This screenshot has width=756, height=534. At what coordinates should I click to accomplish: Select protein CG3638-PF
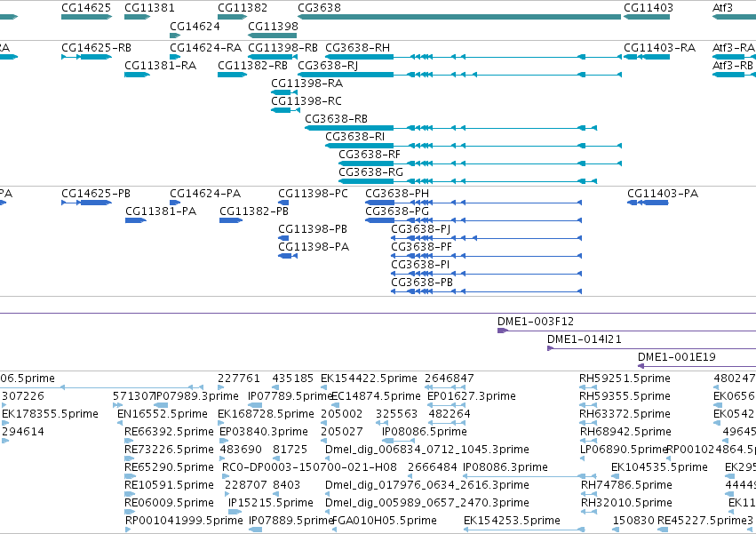pos(422,247)
